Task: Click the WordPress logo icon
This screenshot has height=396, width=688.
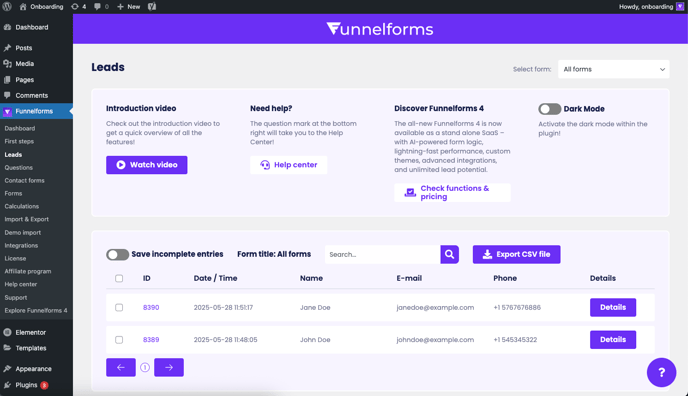Action: (x=7, y=7)
